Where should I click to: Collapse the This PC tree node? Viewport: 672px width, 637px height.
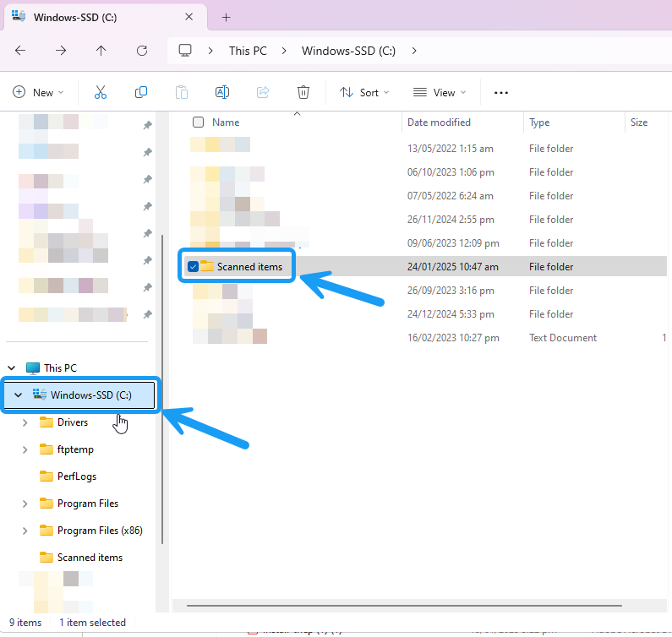pyautogui.click(x=12, y=368)
